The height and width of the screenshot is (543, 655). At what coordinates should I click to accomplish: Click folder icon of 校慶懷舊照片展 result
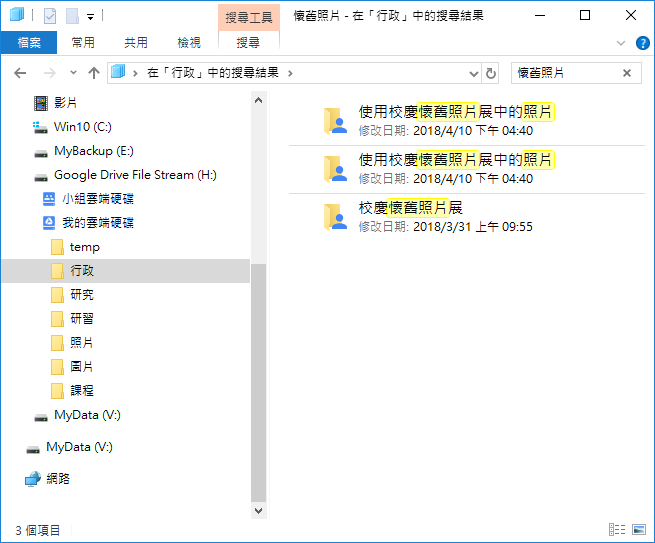point(335,217)
